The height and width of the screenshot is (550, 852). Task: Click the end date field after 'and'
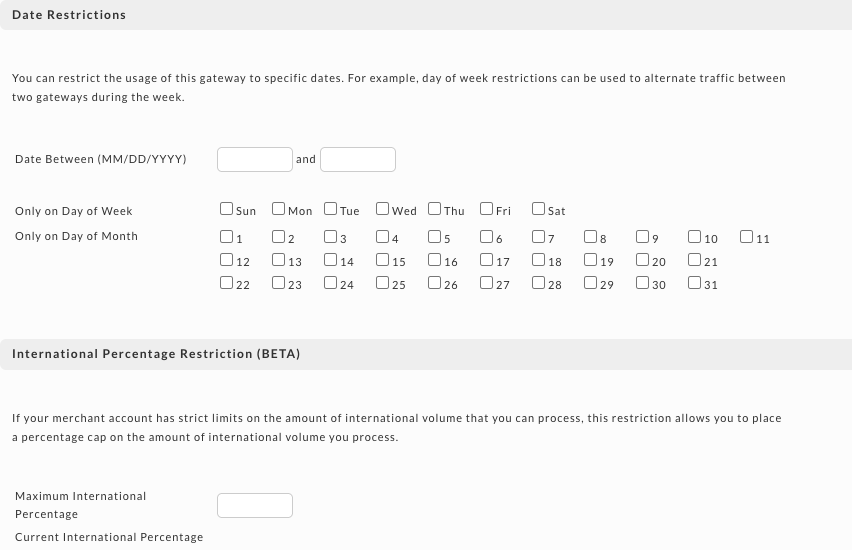[x=358, y=159]
